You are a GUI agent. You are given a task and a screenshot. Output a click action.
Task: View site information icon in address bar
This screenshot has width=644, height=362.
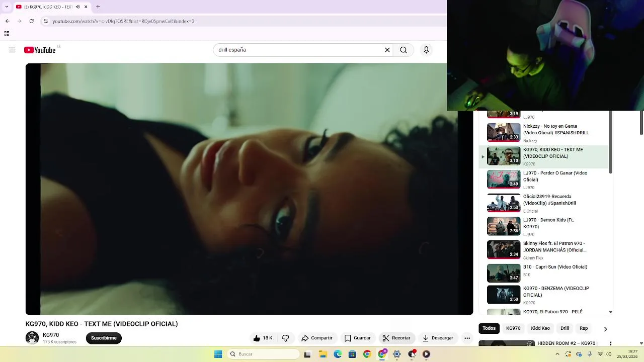coord(46,21)
